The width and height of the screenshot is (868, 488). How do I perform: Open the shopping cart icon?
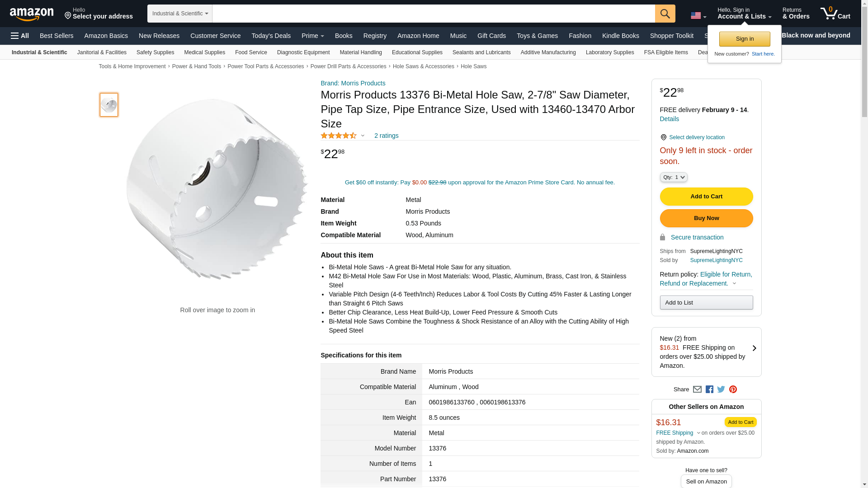[x=835, y=13]
